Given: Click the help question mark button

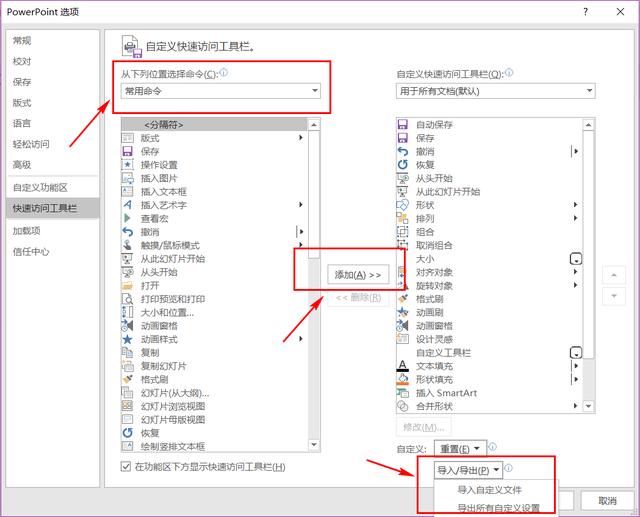Looking at the screenshot, I should click(586, 12).
